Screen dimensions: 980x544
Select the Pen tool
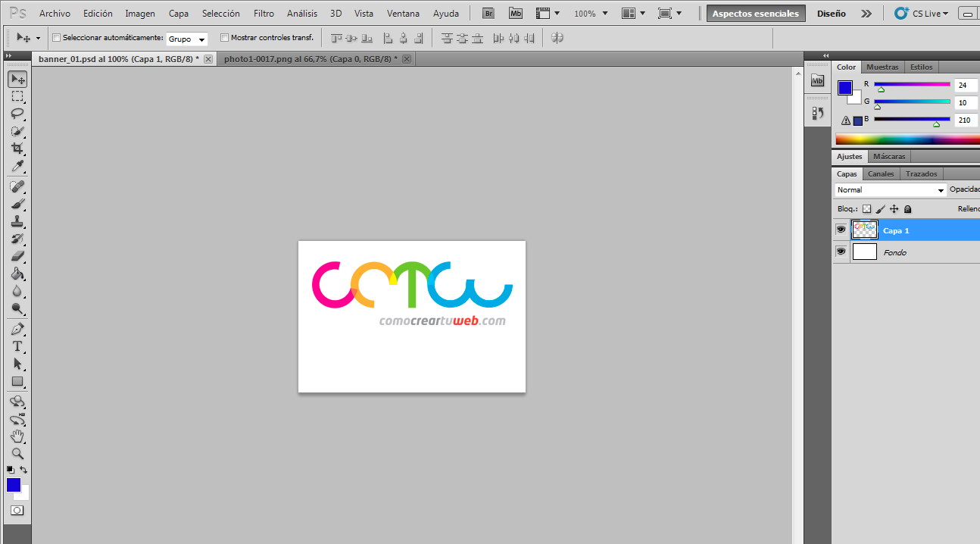tap(17, 329)
